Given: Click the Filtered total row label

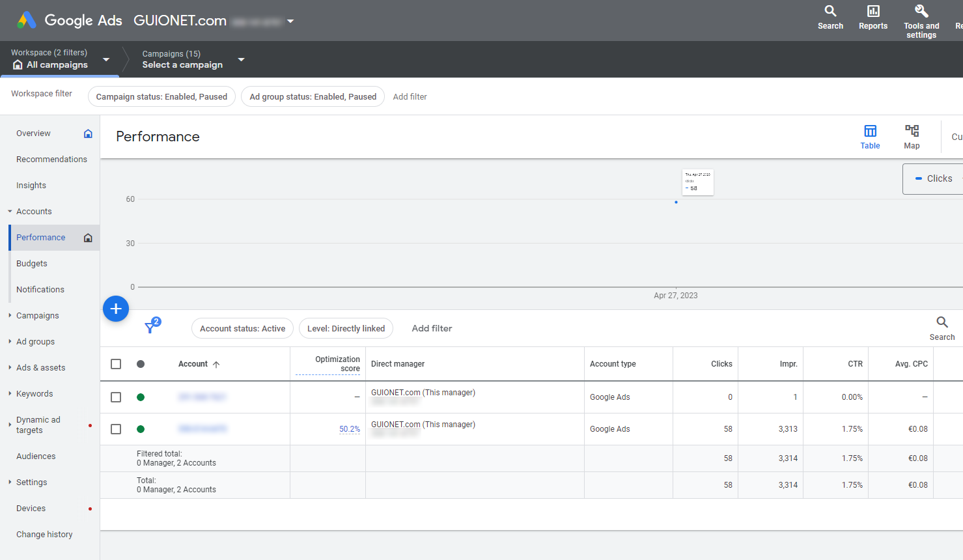Looking at the screenshot, I should click(x=176, y=458).
